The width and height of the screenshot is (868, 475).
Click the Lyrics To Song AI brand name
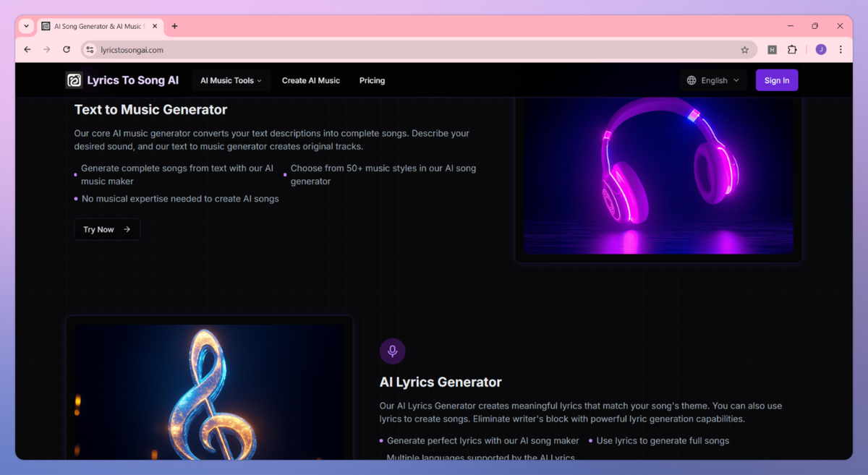tap(133, 80)
